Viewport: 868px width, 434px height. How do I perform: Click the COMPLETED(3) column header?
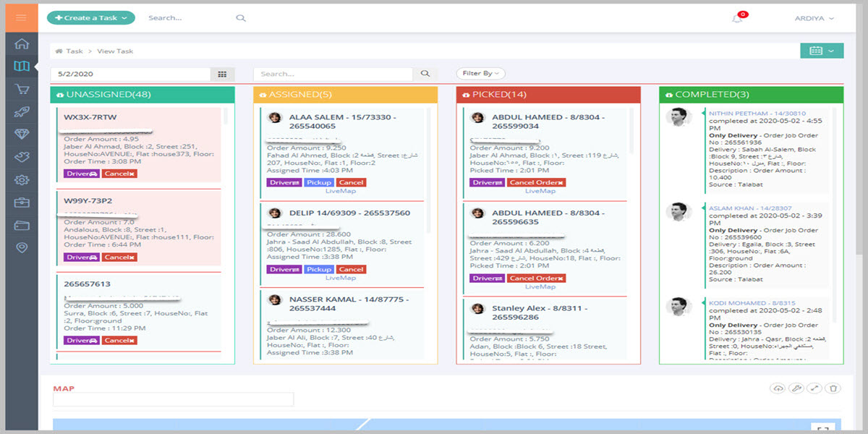pos(752,94)
